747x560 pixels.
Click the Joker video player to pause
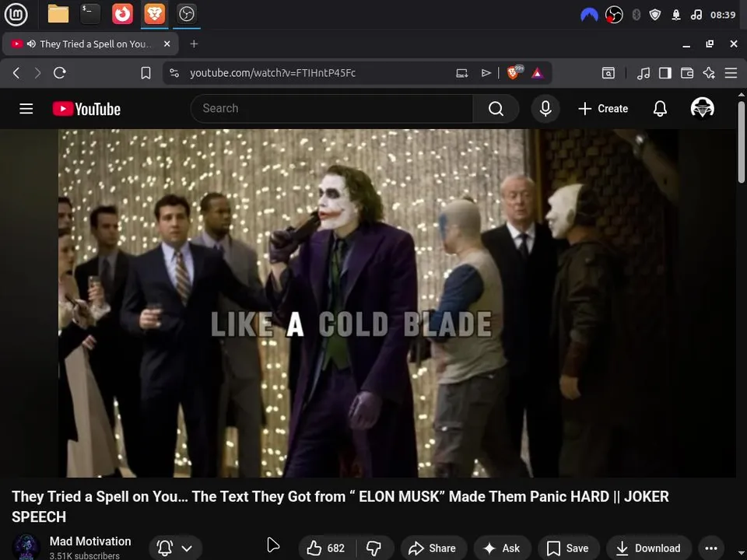[368, 303]
